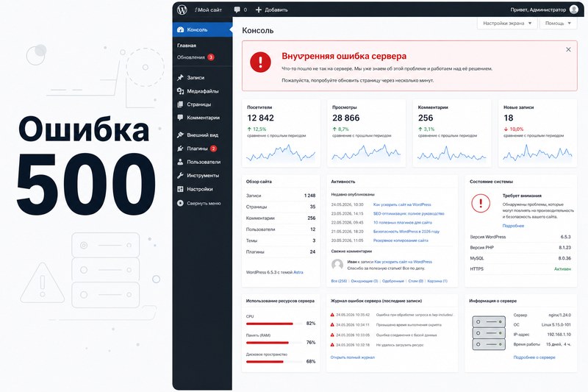The image size is (588, 392).
Task: Filter comments by Ожидающие (3)
Action: coord(365,281)
